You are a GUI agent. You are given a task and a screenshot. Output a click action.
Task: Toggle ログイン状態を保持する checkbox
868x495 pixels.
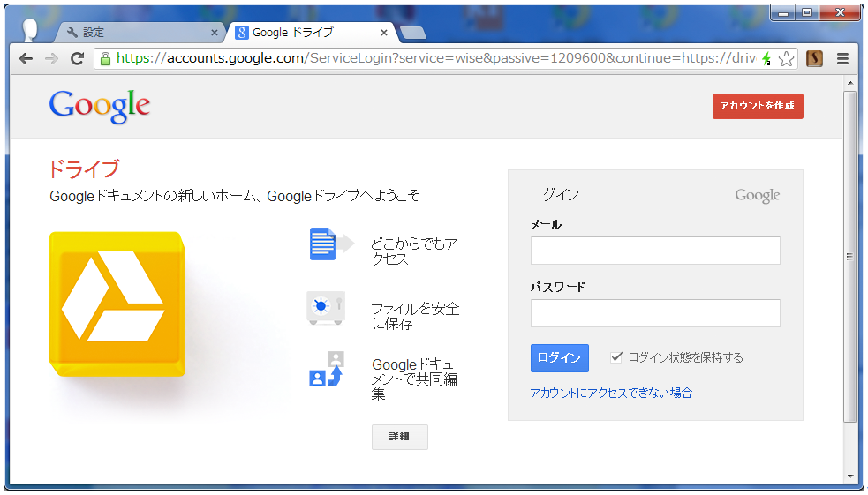pos(616,357)
